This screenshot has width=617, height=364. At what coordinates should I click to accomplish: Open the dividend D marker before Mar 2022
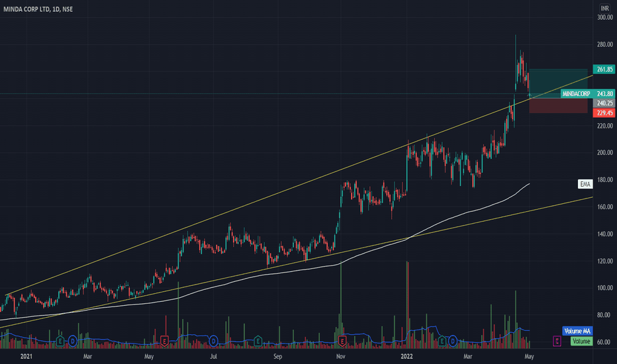pyautogui.click(x=453, y=341)
